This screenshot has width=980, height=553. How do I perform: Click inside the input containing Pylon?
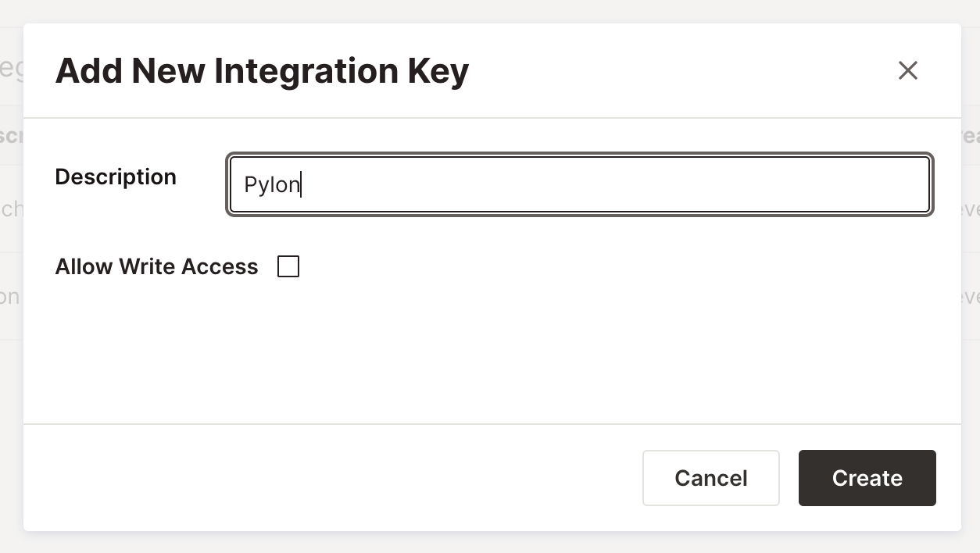(x=580, y=184)
